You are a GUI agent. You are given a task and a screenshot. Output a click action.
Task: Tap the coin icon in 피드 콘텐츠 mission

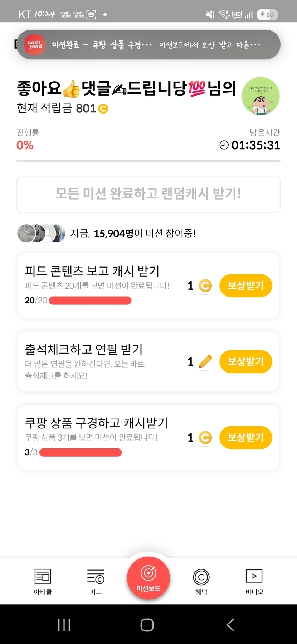pyautogui.click(x=205, y=286)
